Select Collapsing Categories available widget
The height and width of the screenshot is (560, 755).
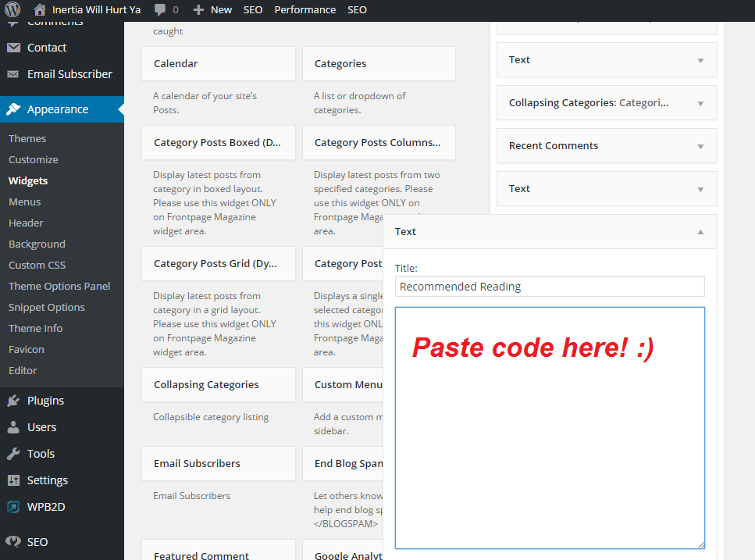pyautogui.click(x=218, y=385)
